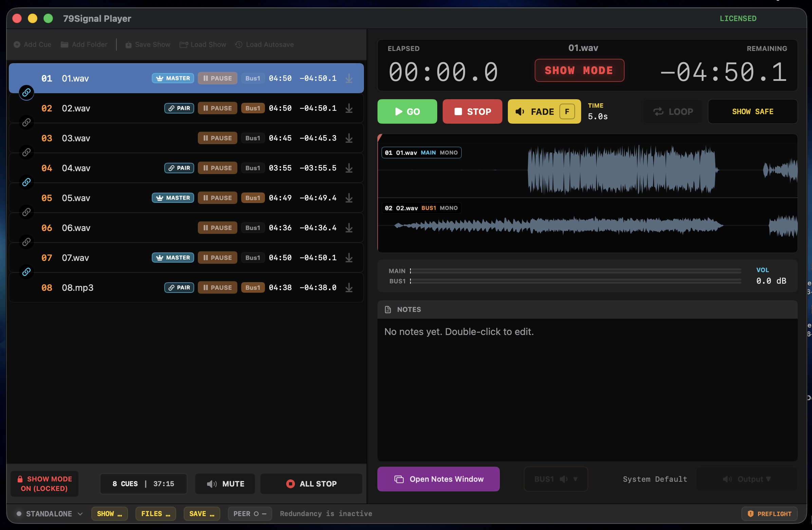Click Load Show in the toolbar
812x530 pixels.
coord(203,45)
